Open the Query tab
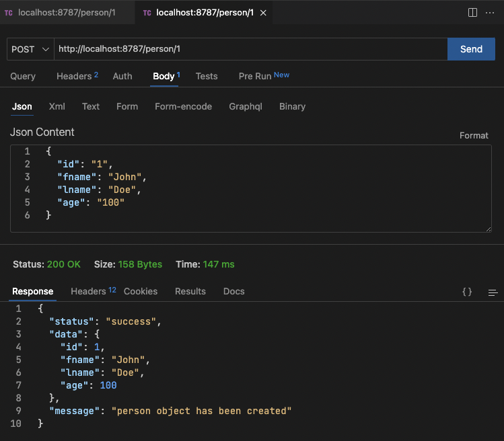 [x=23, y=76]
